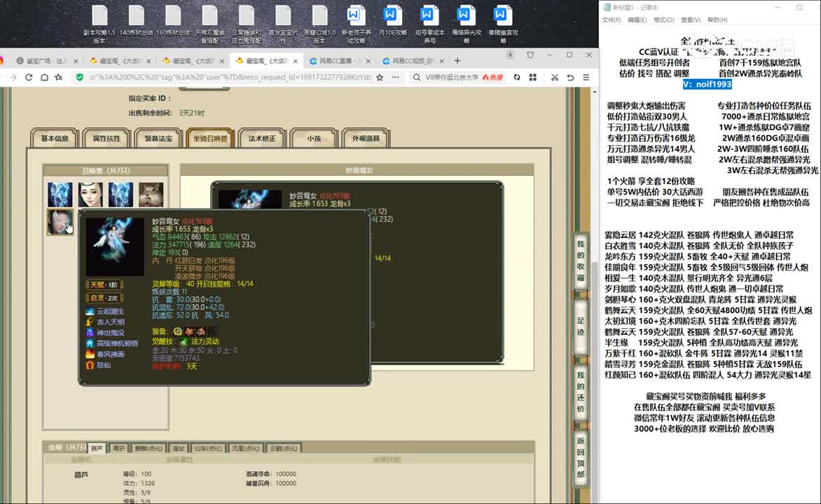This screenshot has height=504, width=821.
Task: Open desktop file 天樽双魔装备搭配
Action: click(x=209, y=24)
